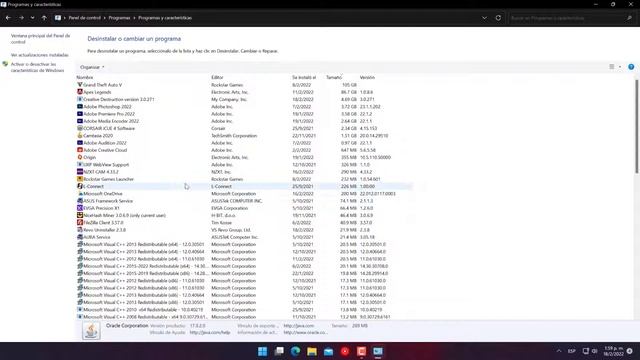Open Ventana principal del Panel de control
The height and width of the screenshot is (360, 640).
point(40,39)
